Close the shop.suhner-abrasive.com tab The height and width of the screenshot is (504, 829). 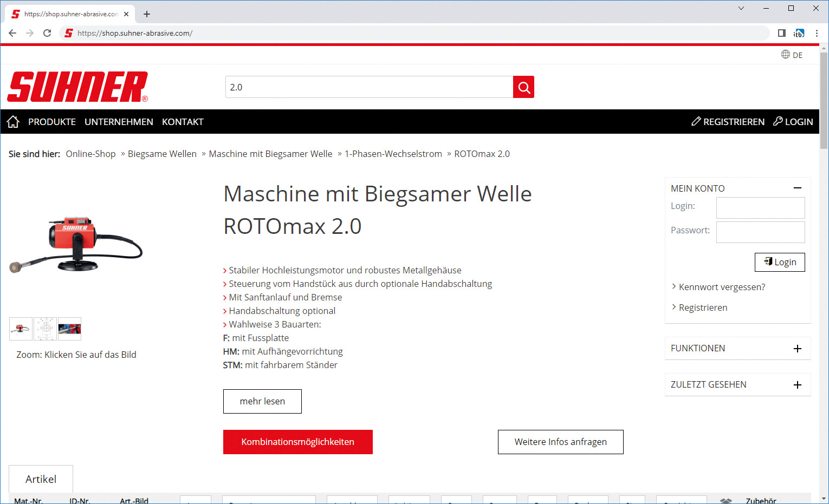[126, 14]
